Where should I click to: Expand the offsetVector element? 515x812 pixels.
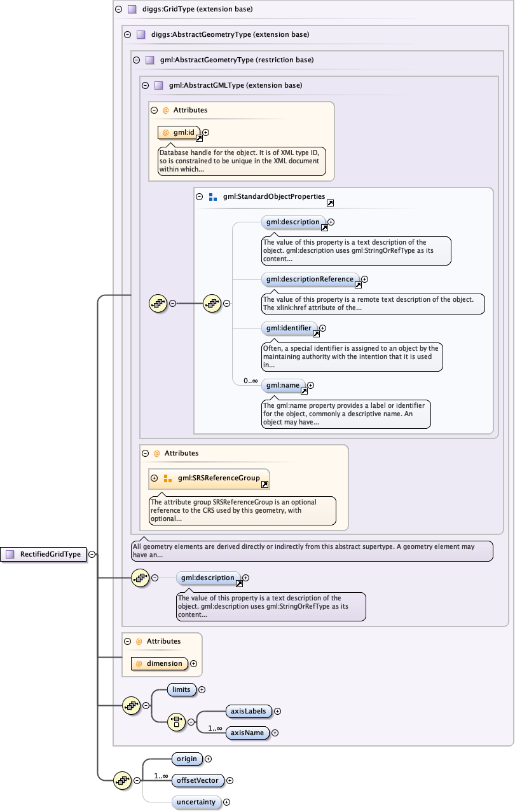(230, 781)
